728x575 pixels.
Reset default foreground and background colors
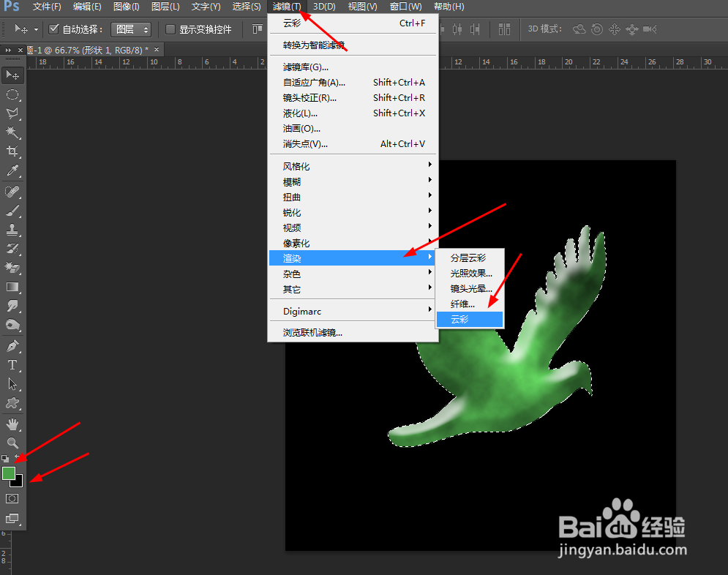pyautogui.click(x=5, y=459)
